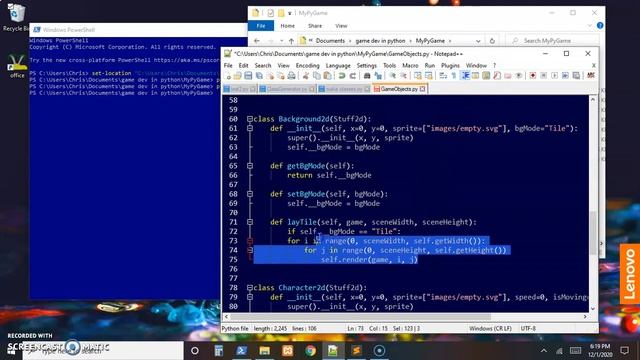The image size is (640, 360).
Task: Collapse setBgMode fold at line 68
Action: pos(250,194)
